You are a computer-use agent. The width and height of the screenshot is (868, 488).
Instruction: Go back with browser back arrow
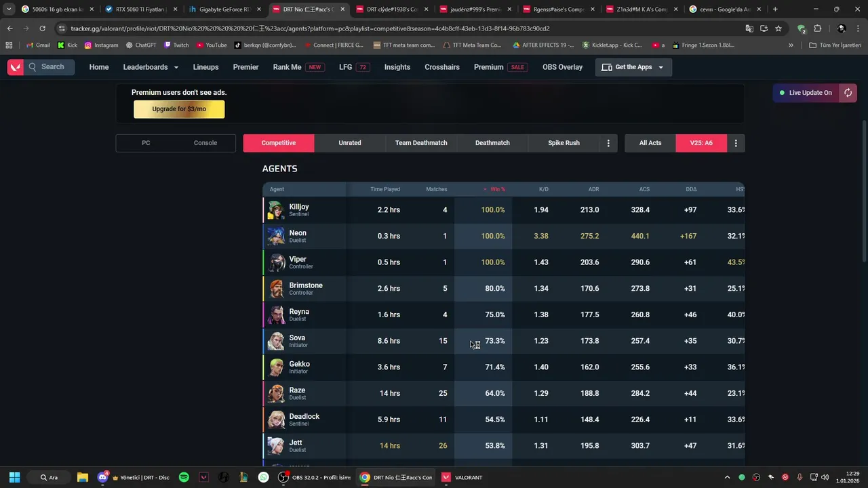click(9, 28)
